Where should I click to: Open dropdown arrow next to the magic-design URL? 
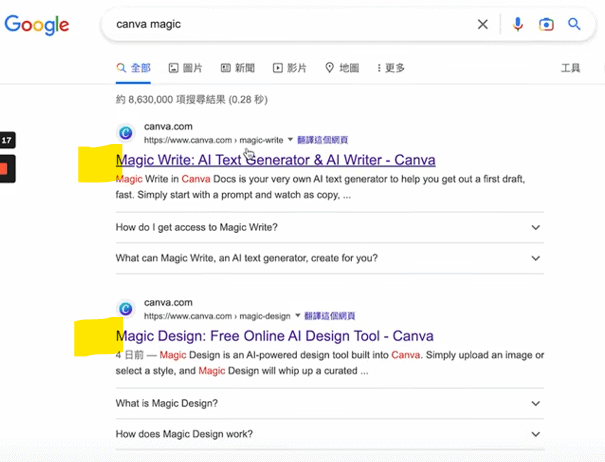(297, 316)
